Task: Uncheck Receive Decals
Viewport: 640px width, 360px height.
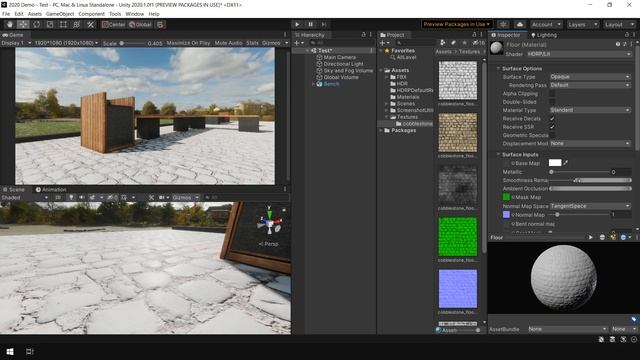Action: (552, 118)
